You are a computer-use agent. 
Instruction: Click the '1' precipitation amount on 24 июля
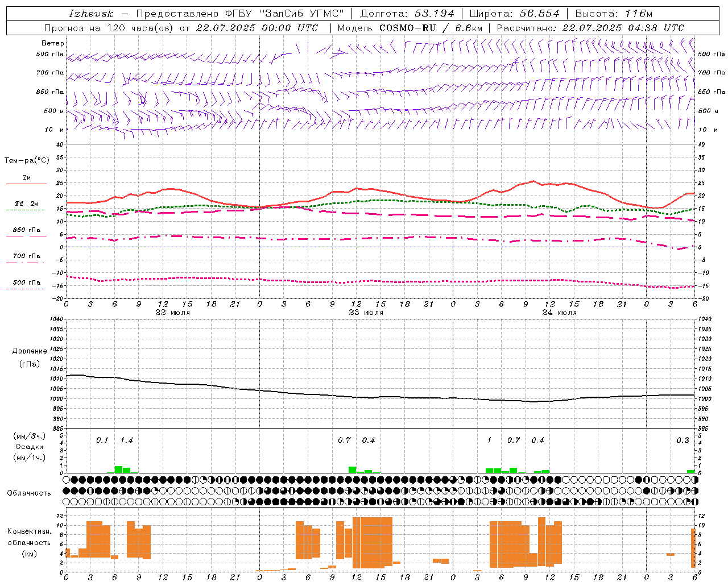click(489, 440)
